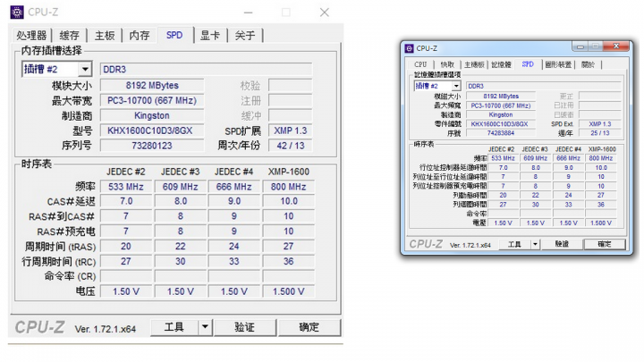Click the 工具 button in the left window
The image size is (644, 362).
[174, 327]
